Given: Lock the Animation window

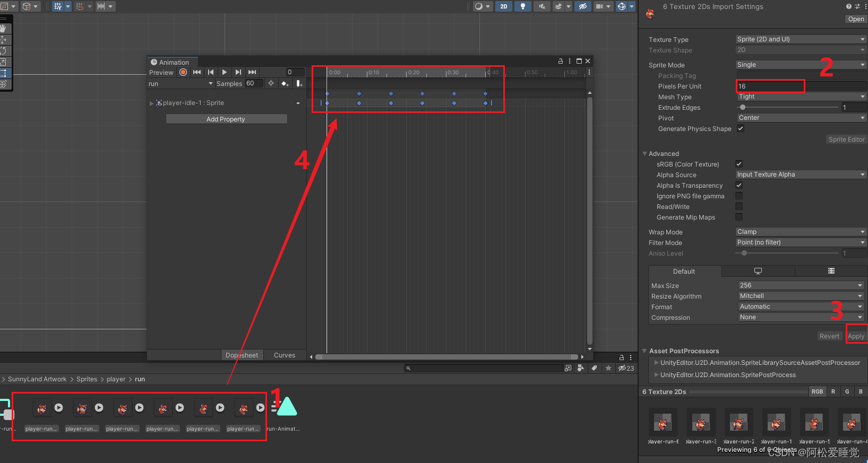Looking at the screenshot, I should 561,61.
